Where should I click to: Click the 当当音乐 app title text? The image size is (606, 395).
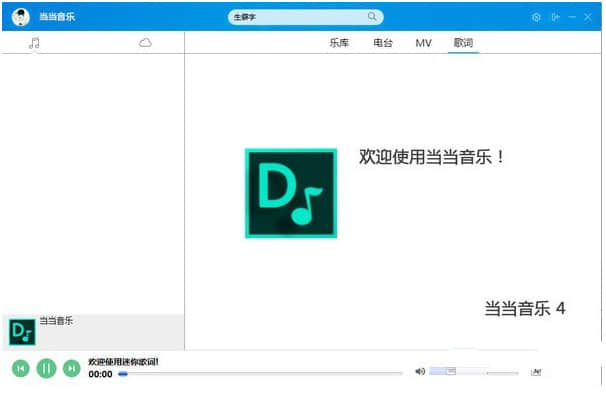coord(57,17)
